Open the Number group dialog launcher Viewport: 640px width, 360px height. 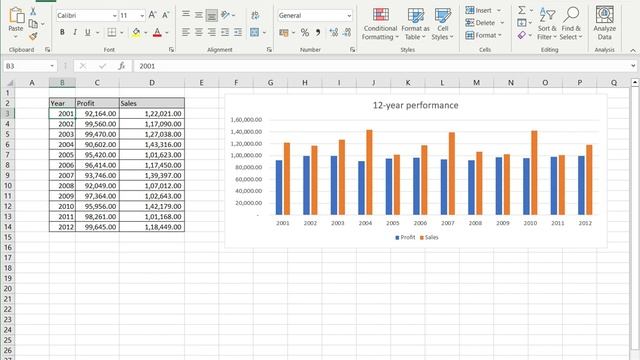pos(352,49)
